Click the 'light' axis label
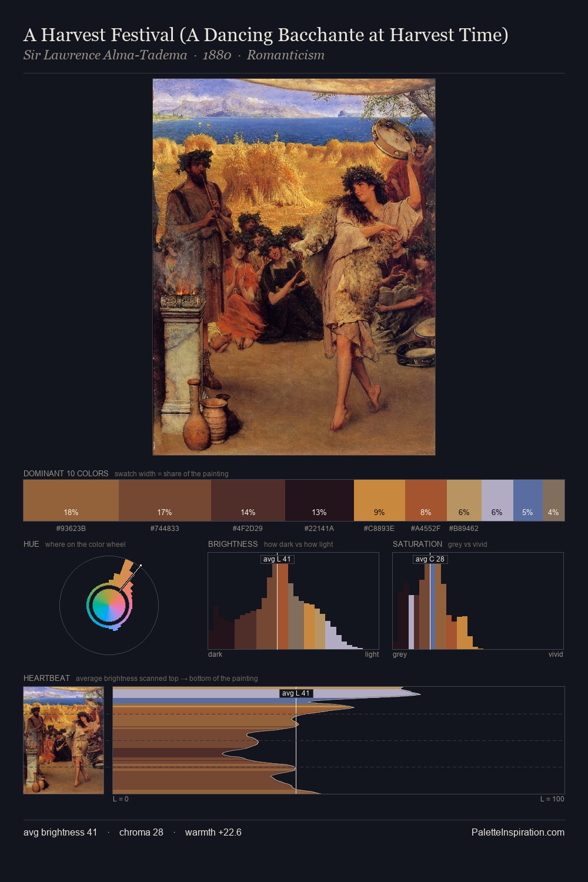588x882 pixels. (372, 654)
